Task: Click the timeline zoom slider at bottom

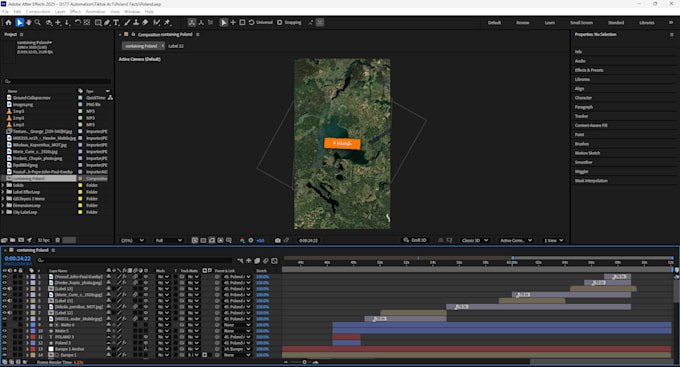Action: click(x=304, y=362)
